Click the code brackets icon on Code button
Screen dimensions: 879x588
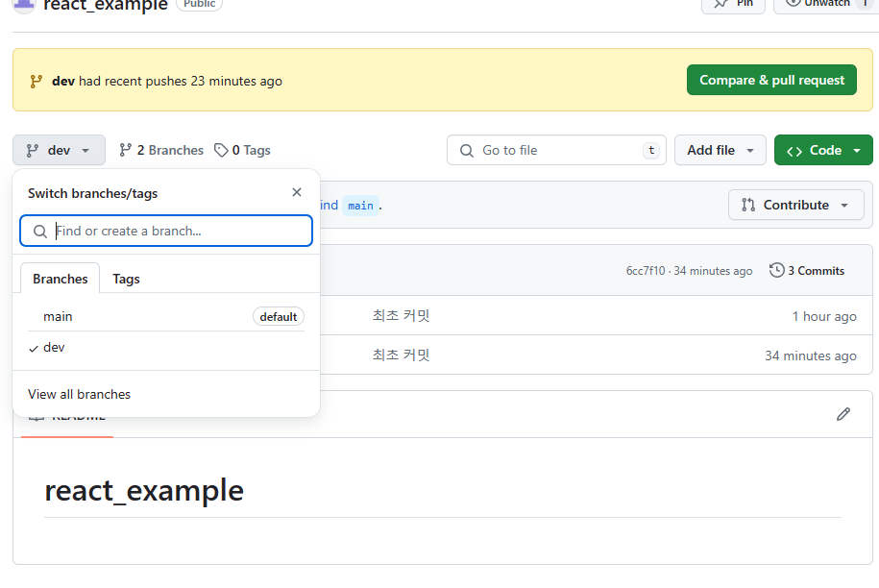coord(794,152)
